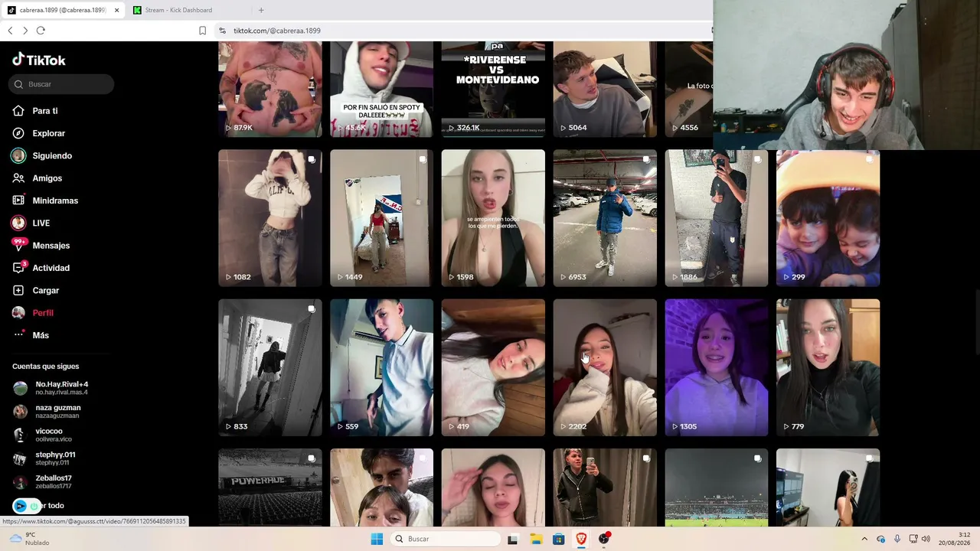This screenshot has height=551, width=980.
Task: Open the video with 299 views
Action: click(x=828, y=218)
